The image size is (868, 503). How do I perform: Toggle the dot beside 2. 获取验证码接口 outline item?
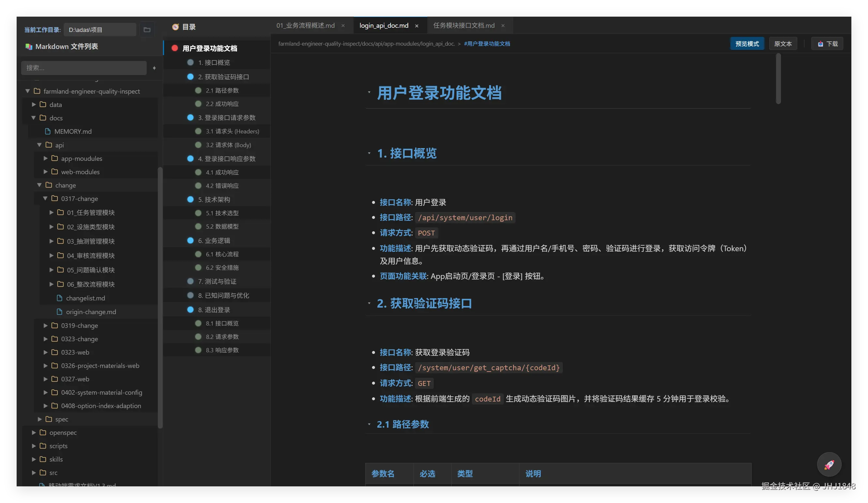pos(190,77)
